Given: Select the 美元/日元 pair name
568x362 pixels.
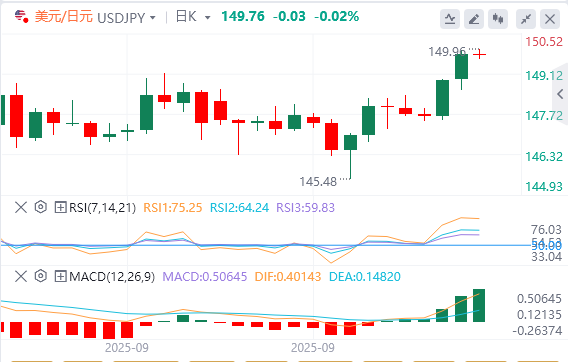Looking at the screenshot, I should (x=64, y=17).
